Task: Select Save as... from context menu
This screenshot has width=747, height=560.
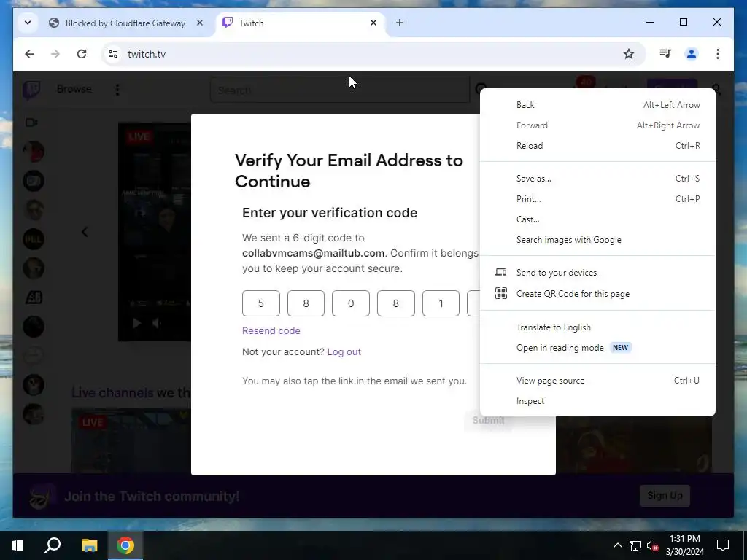Action: (597, 179)
